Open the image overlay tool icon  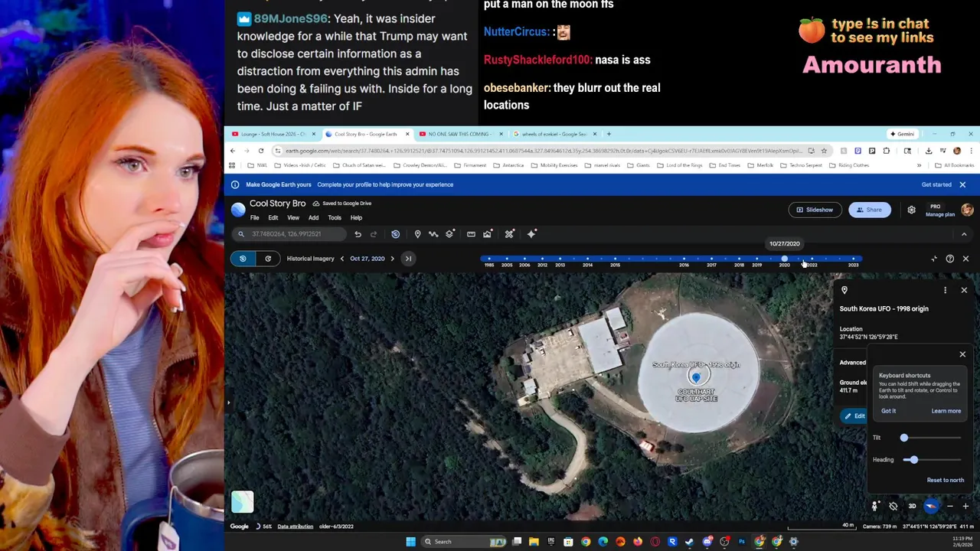coord(487,234)
